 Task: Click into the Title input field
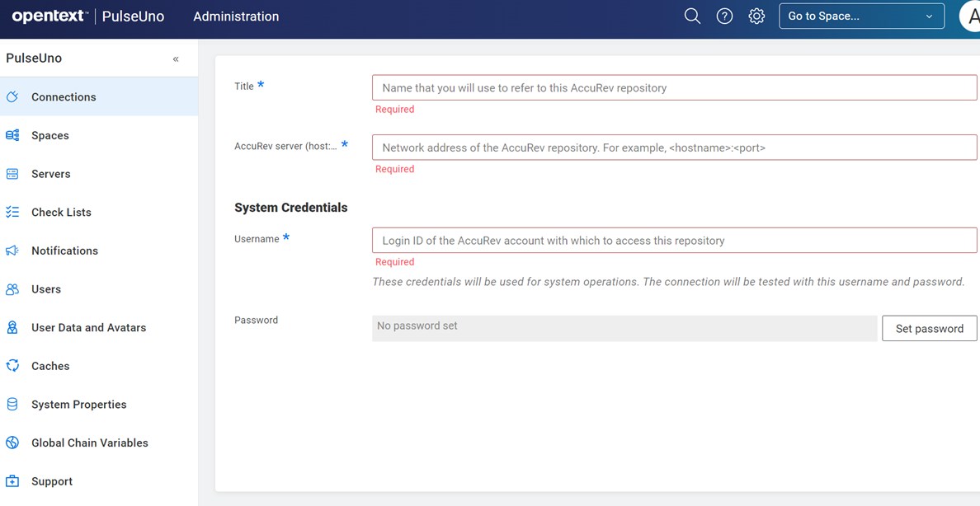(x=674, y=88)
